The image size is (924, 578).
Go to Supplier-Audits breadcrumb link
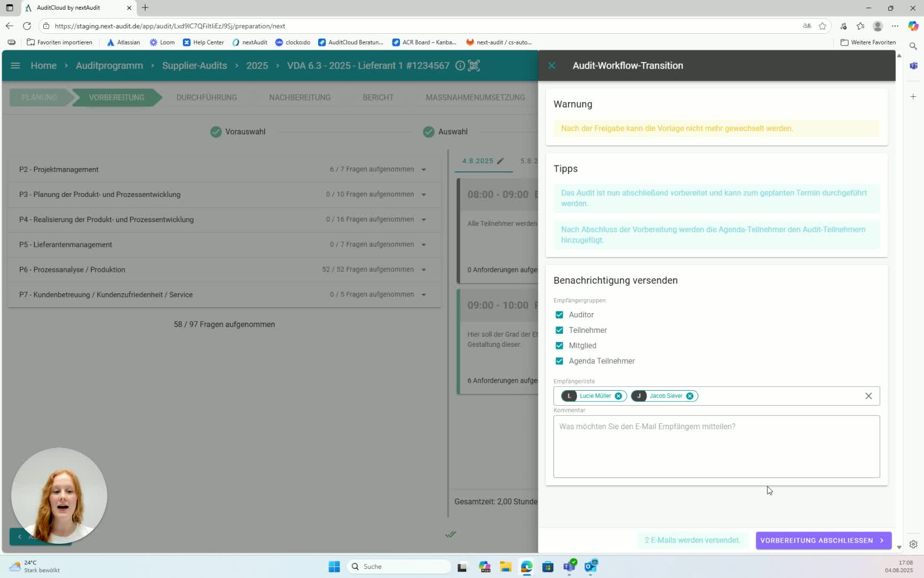tap(194, 65)
